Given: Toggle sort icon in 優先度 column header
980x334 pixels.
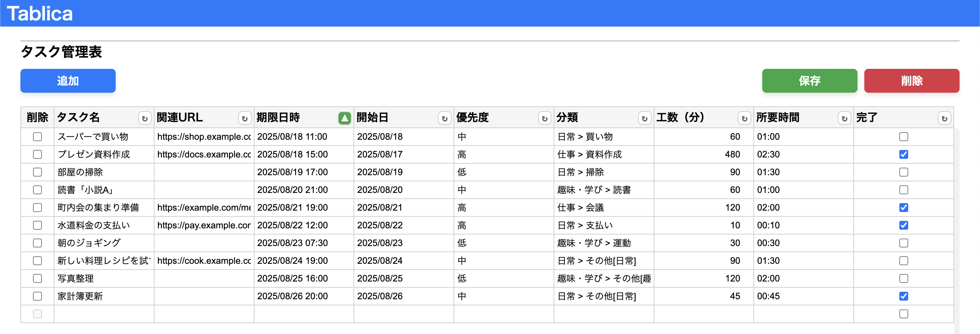Looking at the screenshot, I should 544,119.
